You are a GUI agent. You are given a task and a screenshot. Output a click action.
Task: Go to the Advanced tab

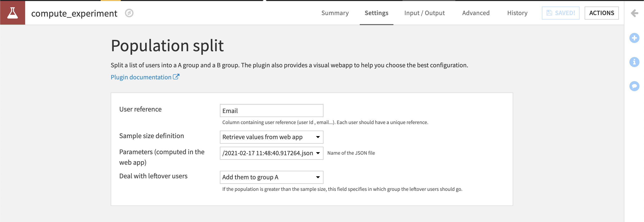(x=476, y=13)
